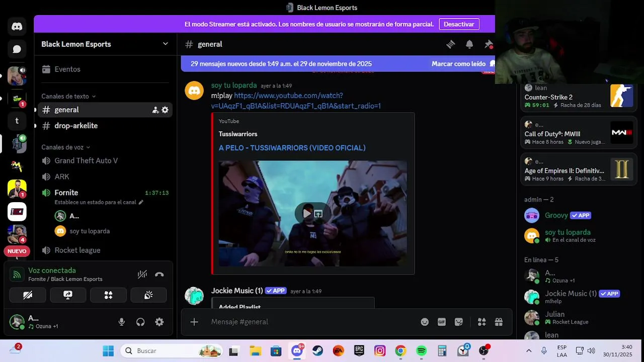This screenshot has height=362, width=644.
Task: Open YouTube video embed thumbnail pop-out icon
Action: [x=318, y=214]
